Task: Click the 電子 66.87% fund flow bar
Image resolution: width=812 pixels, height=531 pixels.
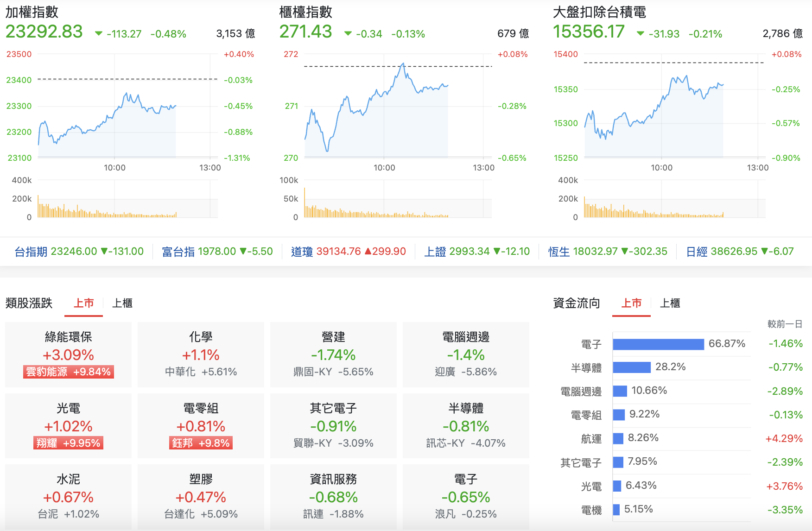Action: pyautogui.click(x=658, y=344)
